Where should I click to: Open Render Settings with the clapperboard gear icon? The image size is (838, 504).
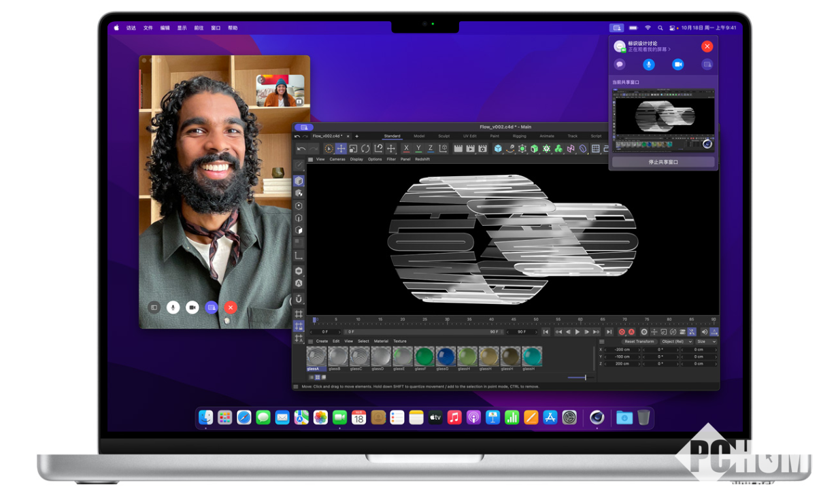point(482,148)
